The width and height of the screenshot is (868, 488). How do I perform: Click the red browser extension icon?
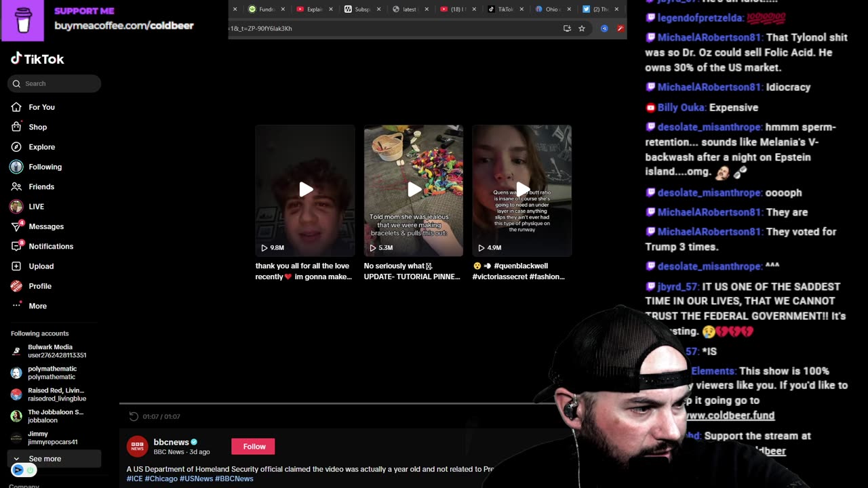[620, 28]
